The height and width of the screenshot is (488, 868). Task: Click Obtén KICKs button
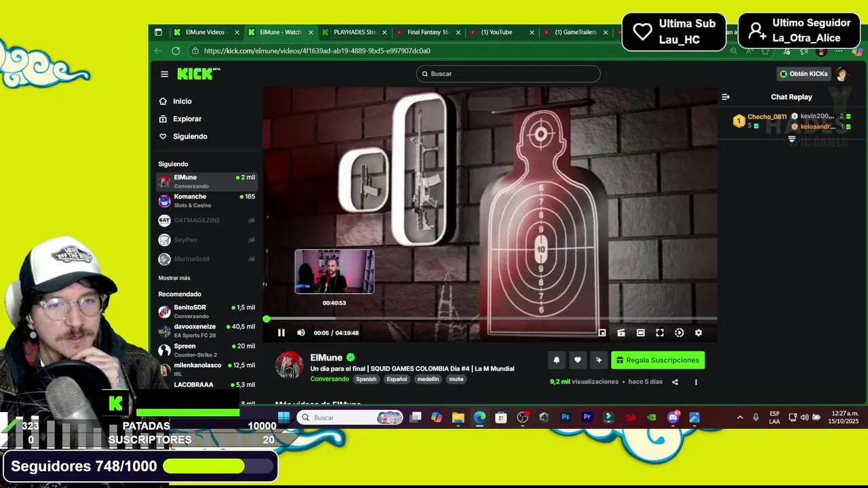804,74
